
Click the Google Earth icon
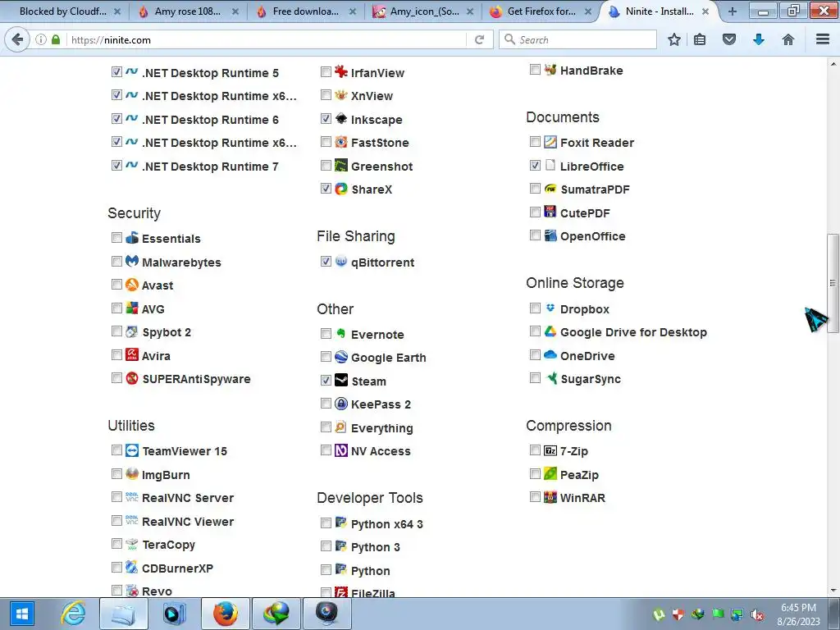(x=341, y=357)
